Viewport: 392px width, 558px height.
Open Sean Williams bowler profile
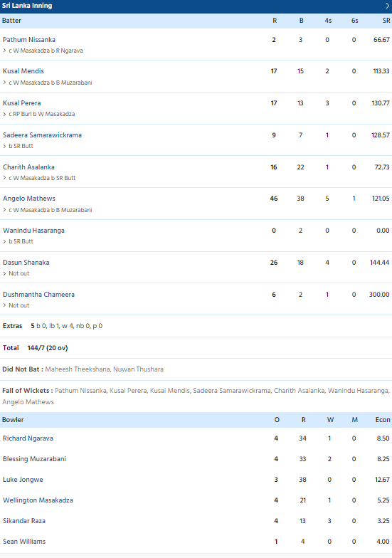[24, 541]
